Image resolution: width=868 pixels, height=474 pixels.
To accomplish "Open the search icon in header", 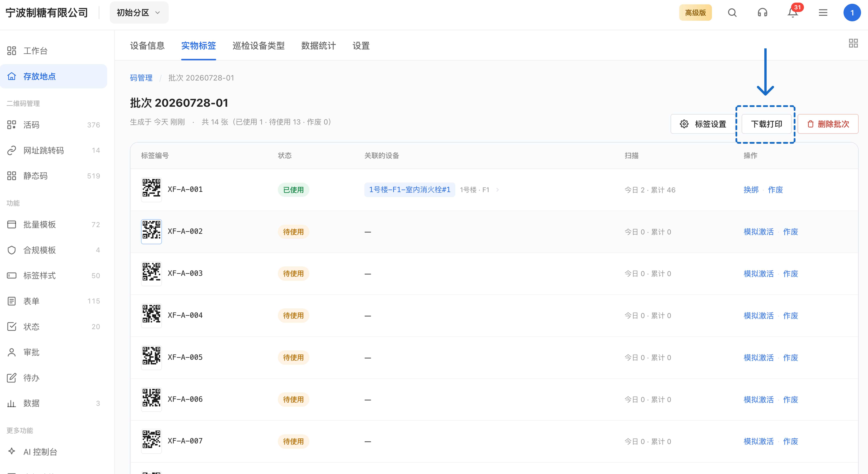I will (x=732, y=13).
